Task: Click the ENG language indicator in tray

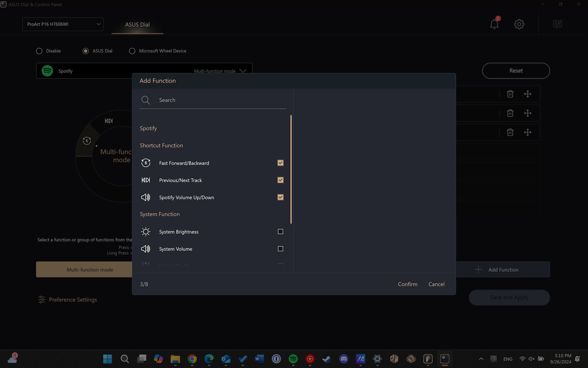Action: pos(508,359)
